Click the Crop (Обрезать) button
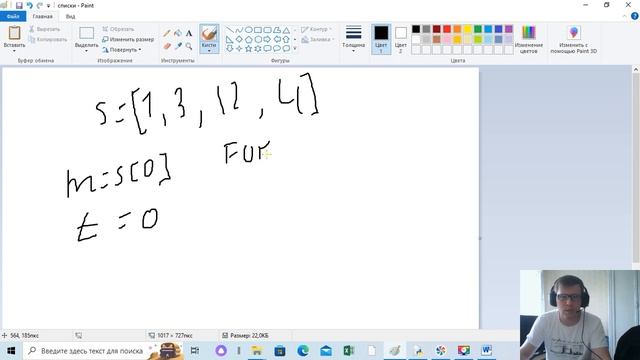 pyautogui.click(x=118, y=29)
